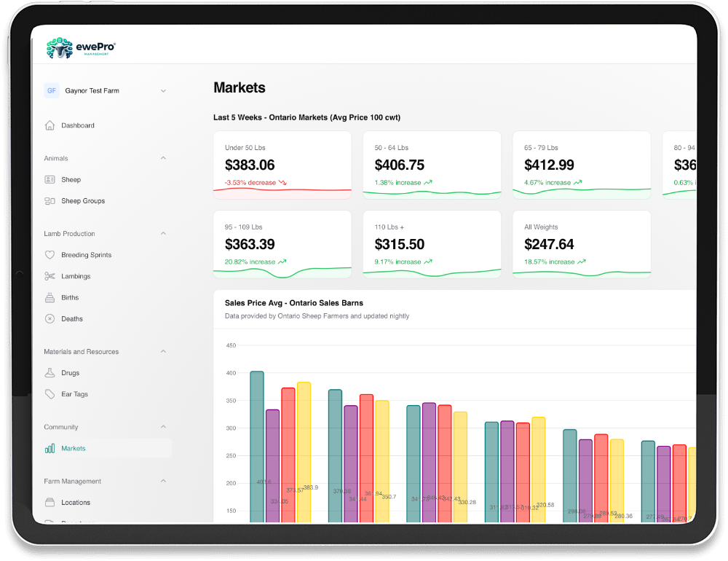The image size is (728, 561).
Task: Collapse the Animals section
Action: click(163, 158)
